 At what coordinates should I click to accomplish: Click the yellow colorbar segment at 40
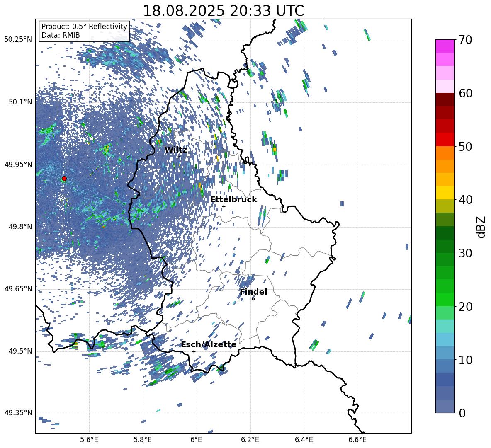tap(445, 193)
